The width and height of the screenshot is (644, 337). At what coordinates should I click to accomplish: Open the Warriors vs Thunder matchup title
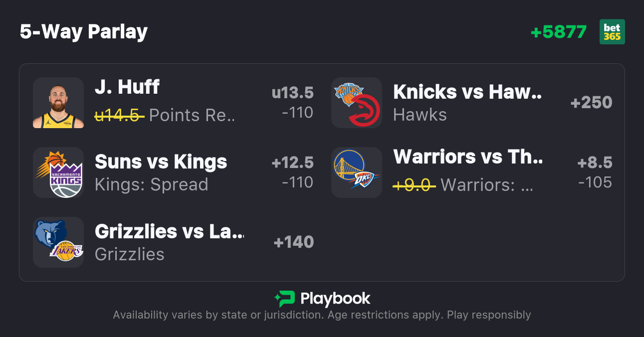pyautogui.click(x=467, y=157)
